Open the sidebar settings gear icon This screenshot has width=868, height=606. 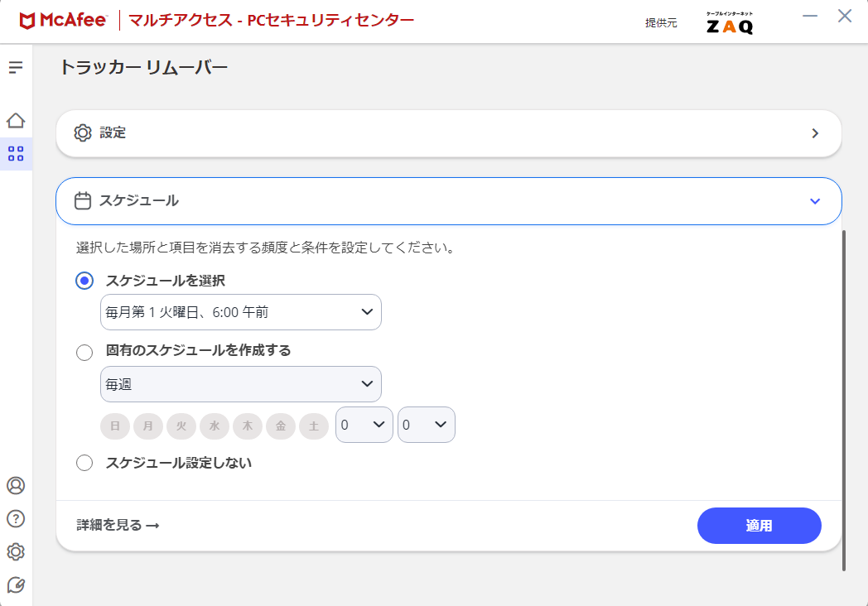tap(16, 551)
